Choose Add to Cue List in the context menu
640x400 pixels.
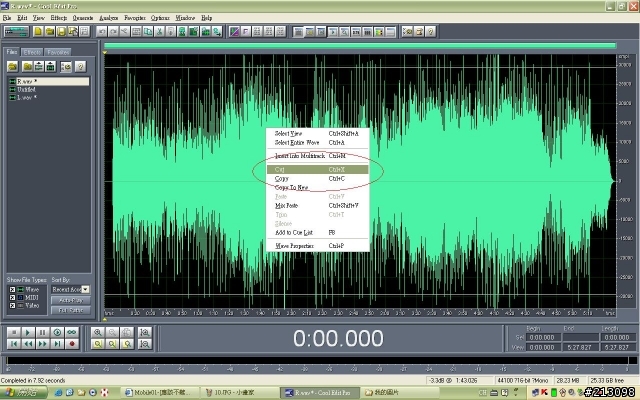[318, 232]
